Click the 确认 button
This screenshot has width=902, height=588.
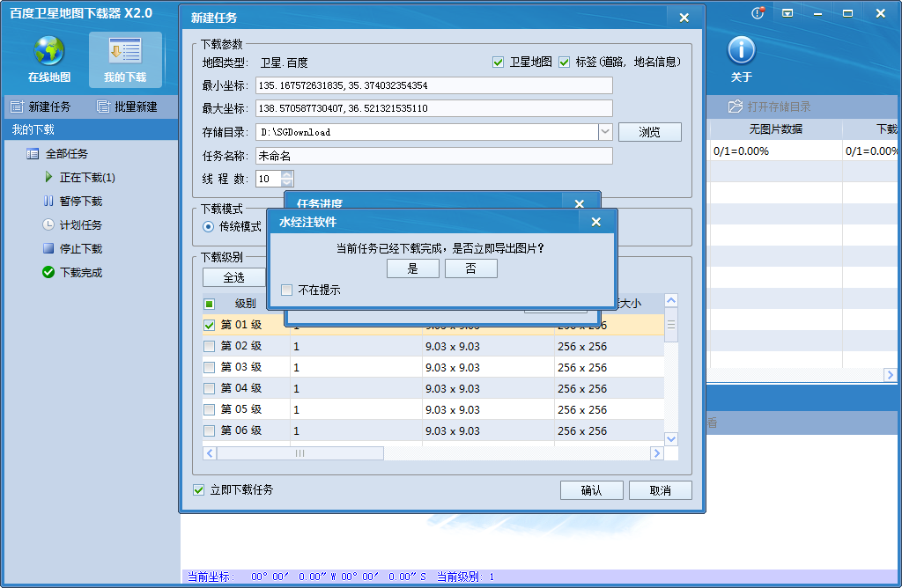[591, 490]
